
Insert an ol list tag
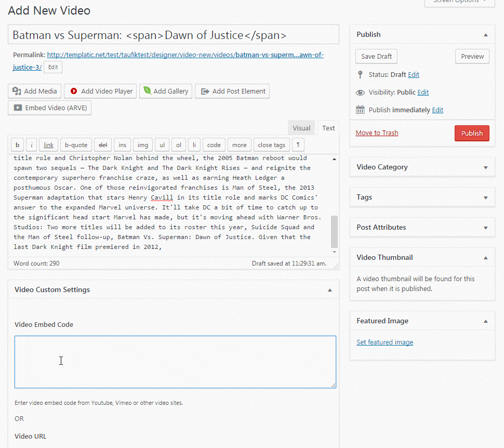coord(179,144)
